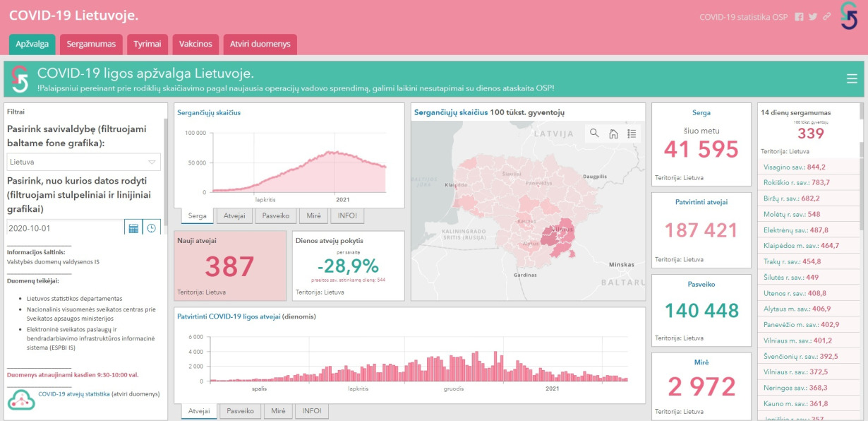Show the map legend list icon
This screenshot has height=421, width=868.
632,134
